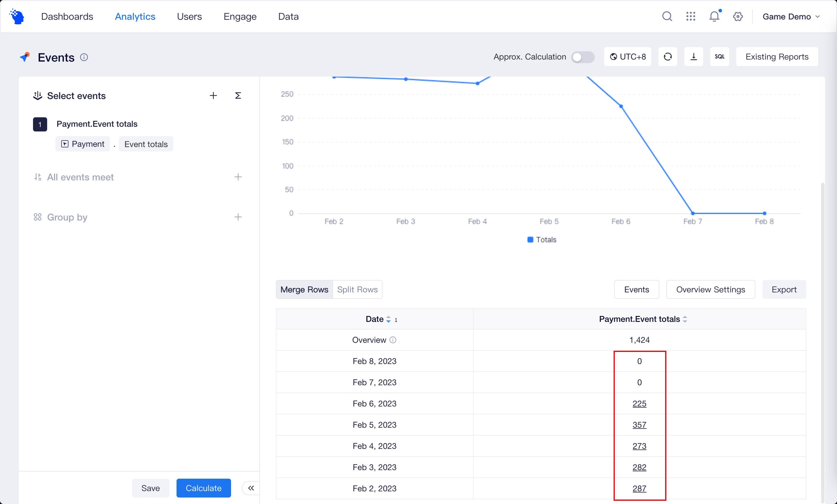Click the right-side vertical scrollbar

point(822,343)
